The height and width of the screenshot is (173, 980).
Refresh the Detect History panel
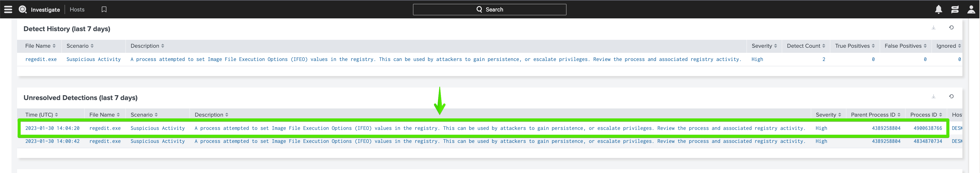[x=951, y=27]
